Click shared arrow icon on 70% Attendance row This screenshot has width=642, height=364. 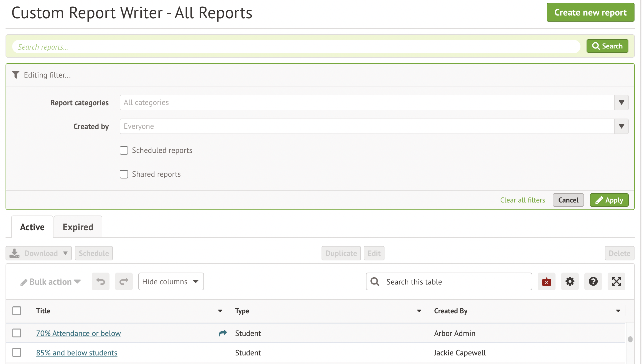[x=223, y=333]
